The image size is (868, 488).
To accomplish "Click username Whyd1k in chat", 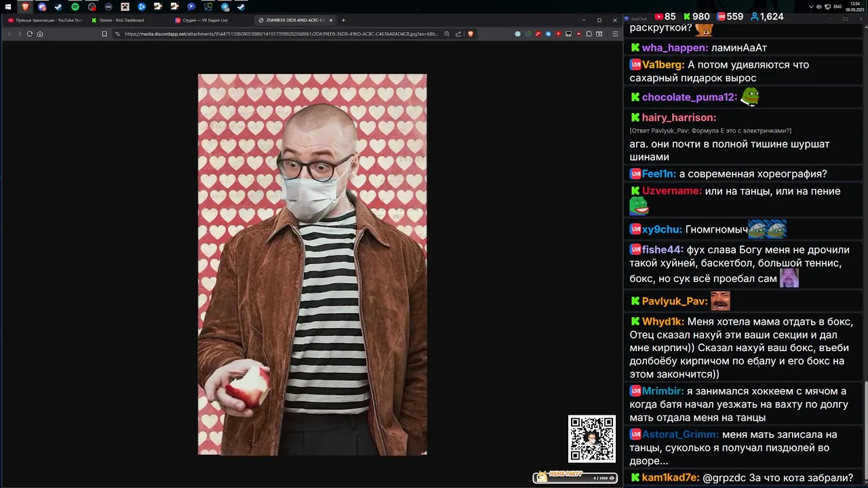I will pos(663,321).
